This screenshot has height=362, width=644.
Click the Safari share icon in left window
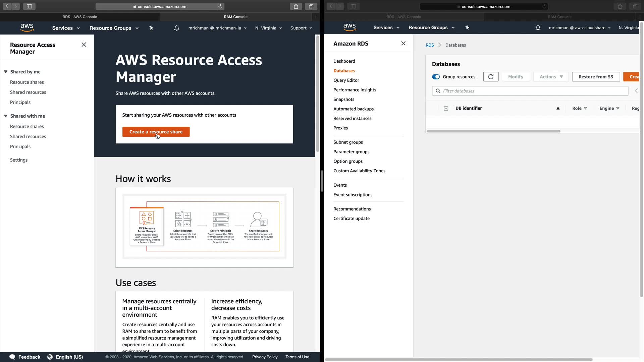(x=296, y=6)
